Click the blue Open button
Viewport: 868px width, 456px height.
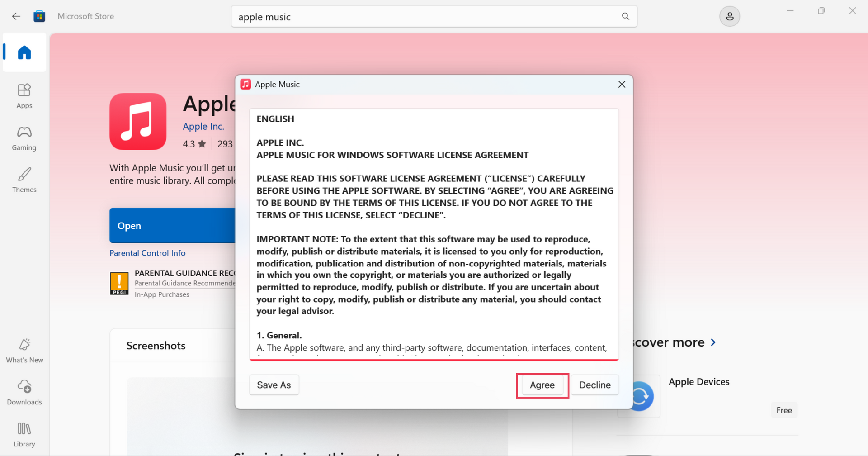tap(172, 225)
